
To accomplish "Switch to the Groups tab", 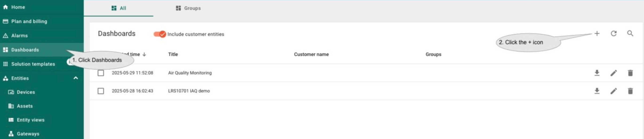I will click(x=188, y=8).
